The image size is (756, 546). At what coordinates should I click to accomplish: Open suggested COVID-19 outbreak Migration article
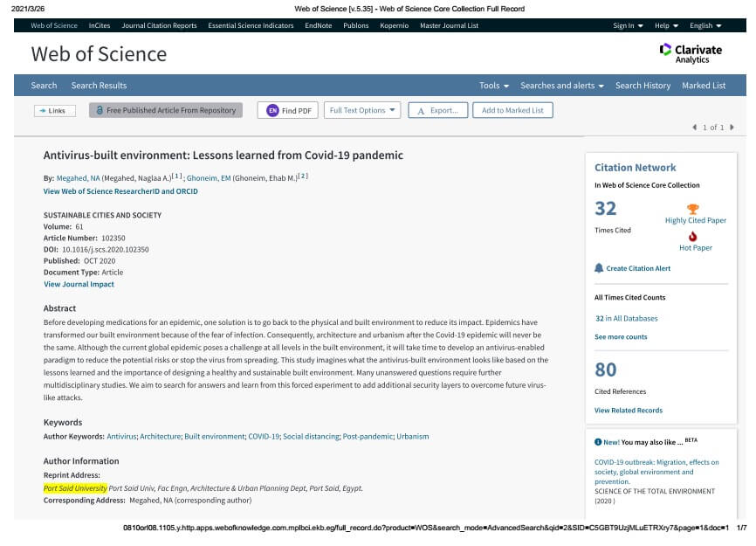coord(656,472)
